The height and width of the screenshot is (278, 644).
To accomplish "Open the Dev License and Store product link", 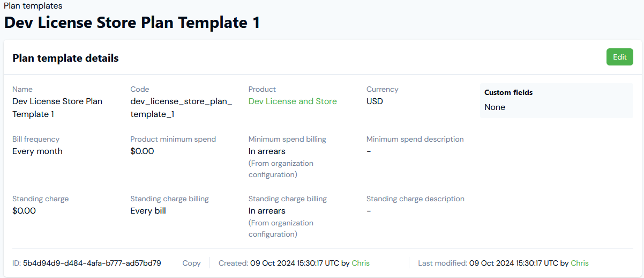I will (293, 101).
